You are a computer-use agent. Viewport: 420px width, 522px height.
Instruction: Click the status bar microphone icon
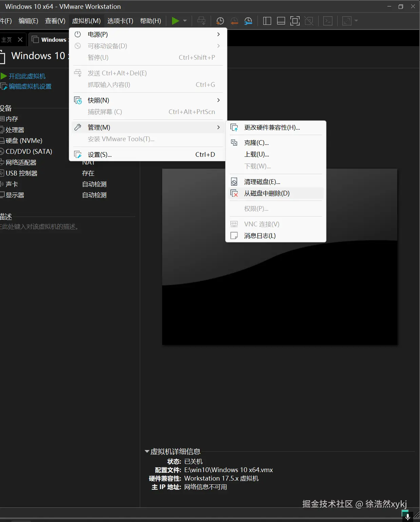coord(407,517)
